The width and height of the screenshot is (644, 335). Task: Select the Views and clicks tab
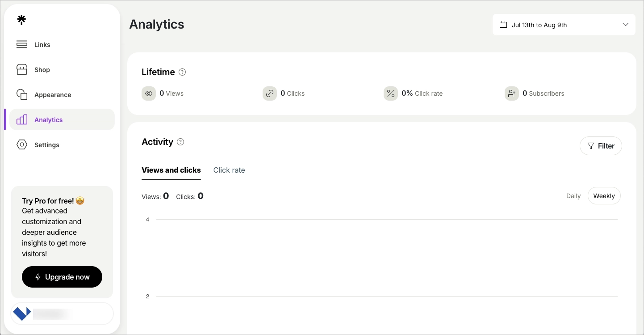tap(171, 170)
